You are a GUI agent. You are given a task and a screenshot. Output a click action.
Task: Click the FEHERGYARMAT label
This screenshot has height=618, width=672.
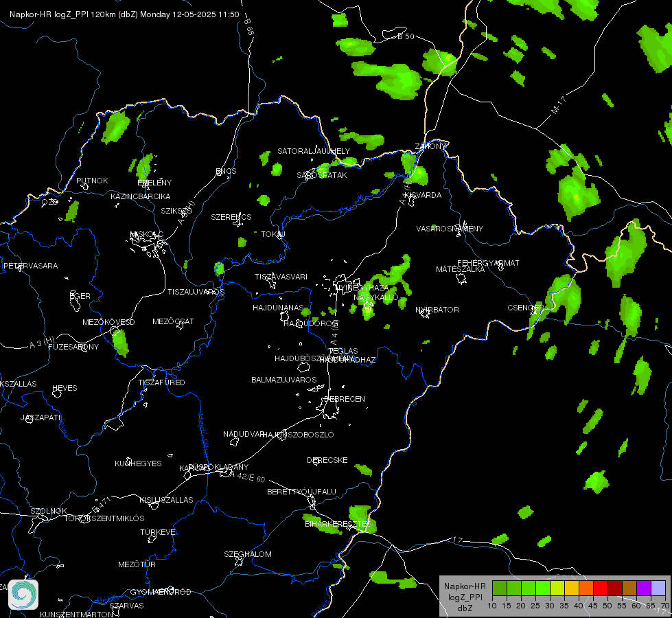coord(488,263)
